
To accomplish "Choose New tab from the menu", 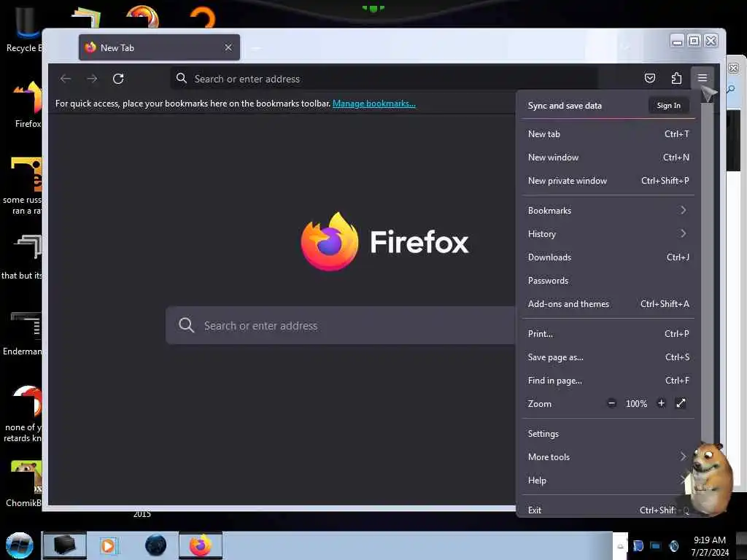I will pos(608,134).
